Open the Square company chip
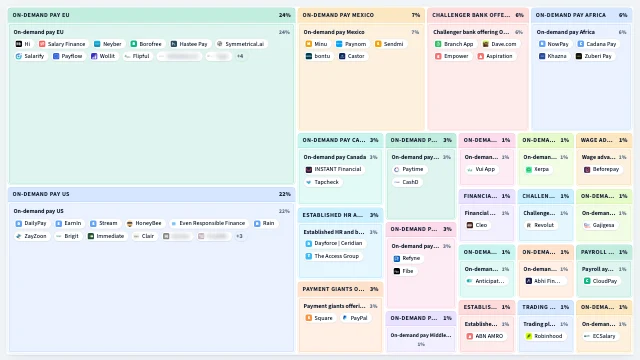Image resolution: width=640 pixels, height=360 pixels. pyautogui.click(x=319, y=318)
